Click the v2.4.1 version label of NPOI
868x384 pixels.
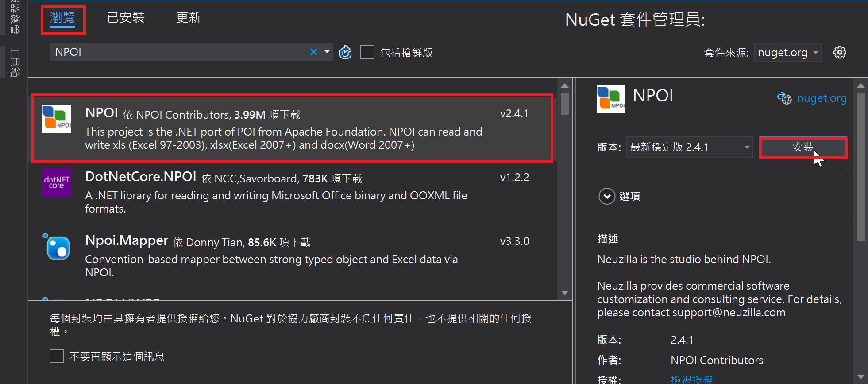[514, 114]
